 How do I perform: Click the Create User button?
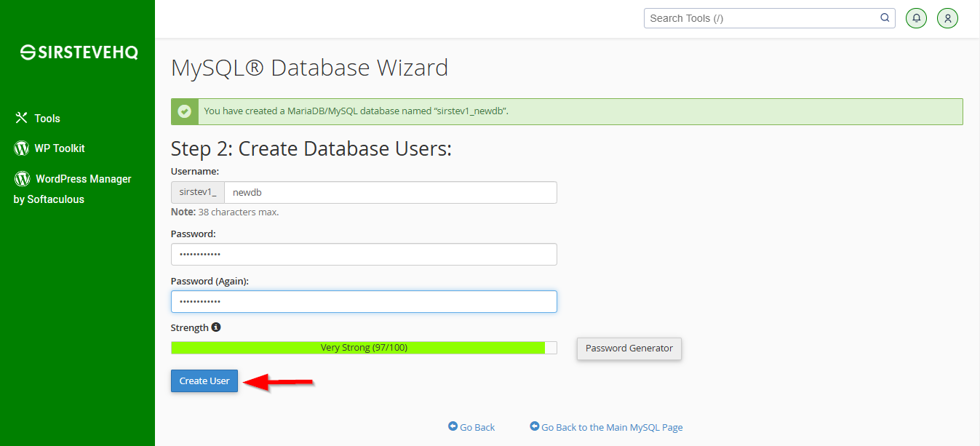[204, 381]
